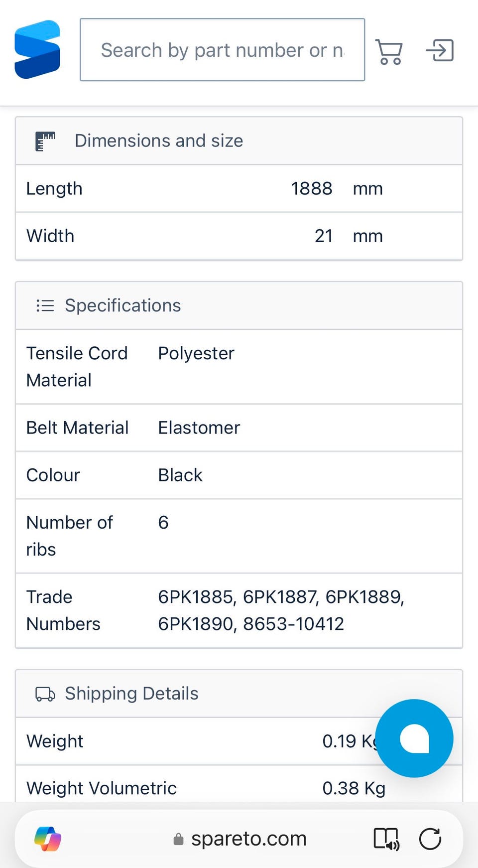This screenshot has width=478, height=868.
Task: Open the shopping cart
Action: tap(389, 51)
